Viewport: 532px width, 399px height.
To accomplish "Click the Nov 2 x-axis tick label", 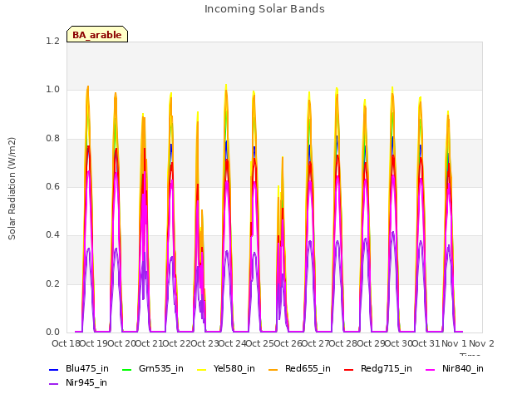I will (x=481, y=343).
